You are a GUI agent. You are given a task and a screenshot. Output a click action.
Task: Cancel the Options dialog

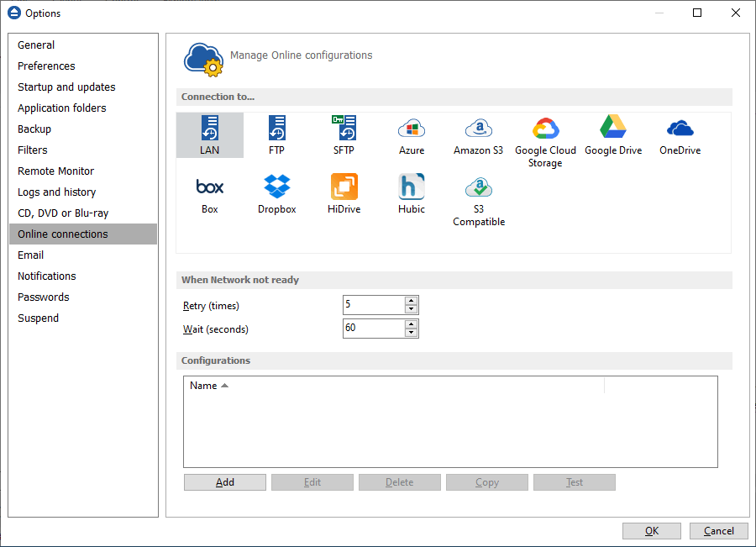click(718, 531)
